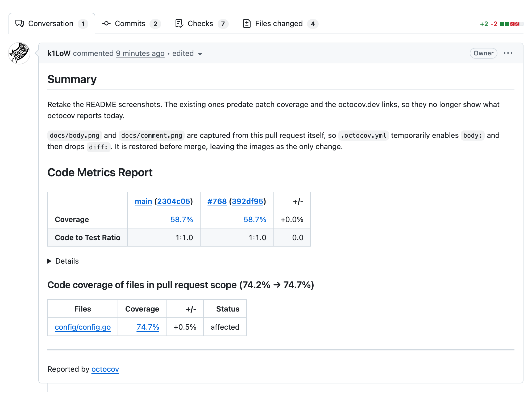This screenshot has width=532, height=401.
Task: Click the 'docs/comment.png' inline code
Action: click(x=152, y=136)
